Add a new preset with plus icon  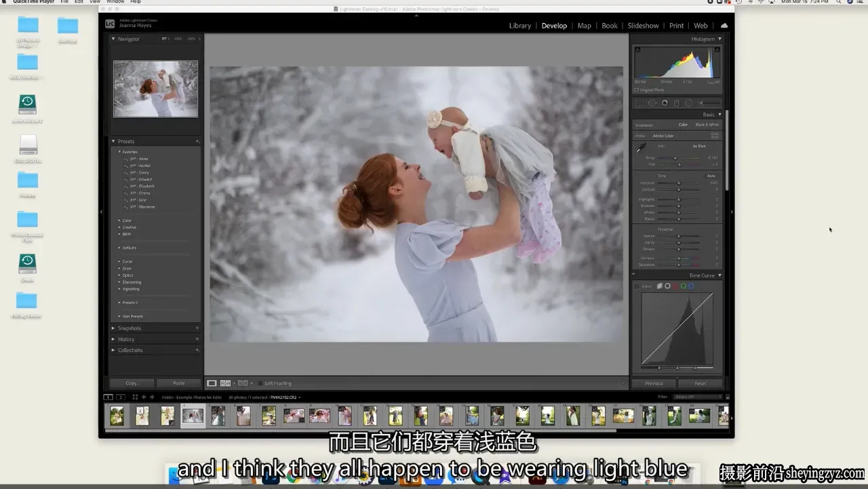point(197,142)
